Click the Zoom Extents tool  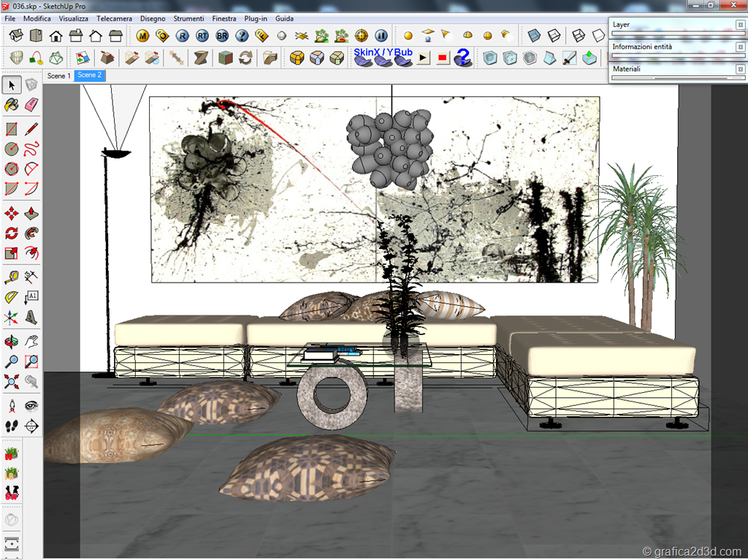[12, 381]
